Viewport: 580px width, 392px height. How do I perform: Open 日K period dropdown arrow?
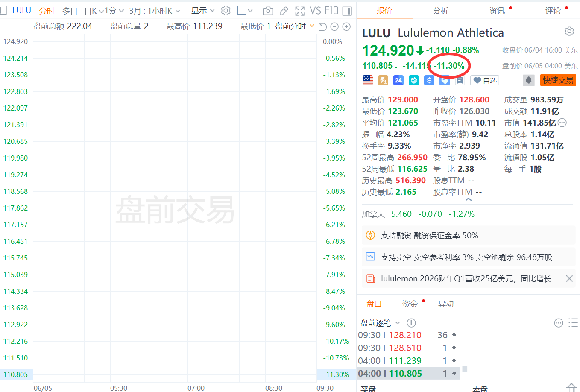pyautogui.click(x=101, y=11)
